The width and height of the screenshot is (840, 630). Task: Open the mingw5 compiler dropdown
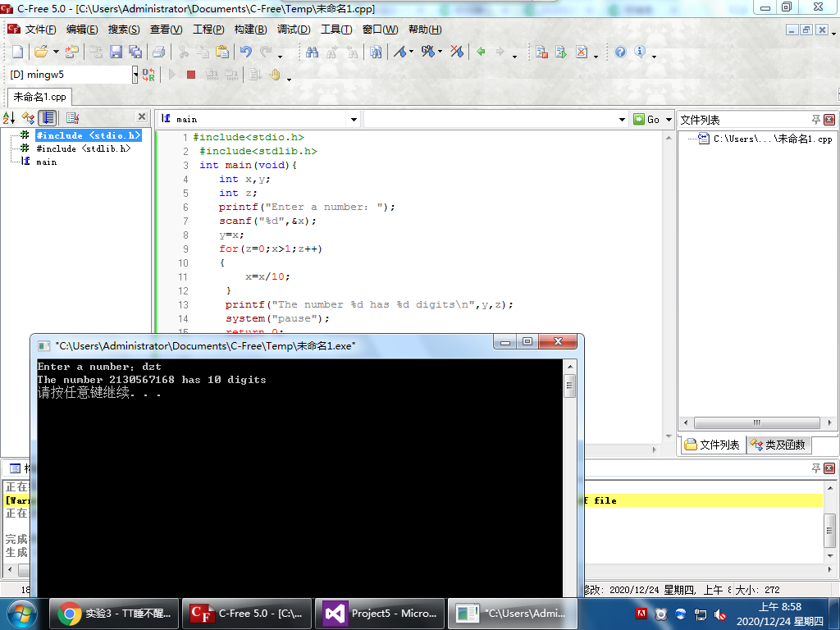(135, 75)
